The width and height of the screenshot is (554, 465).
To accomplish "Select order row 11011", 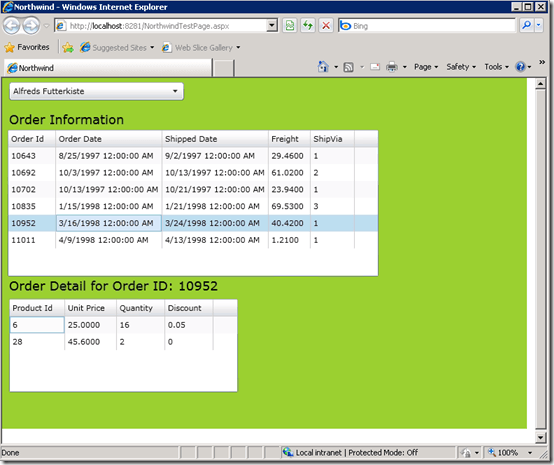I will point(193,240).
